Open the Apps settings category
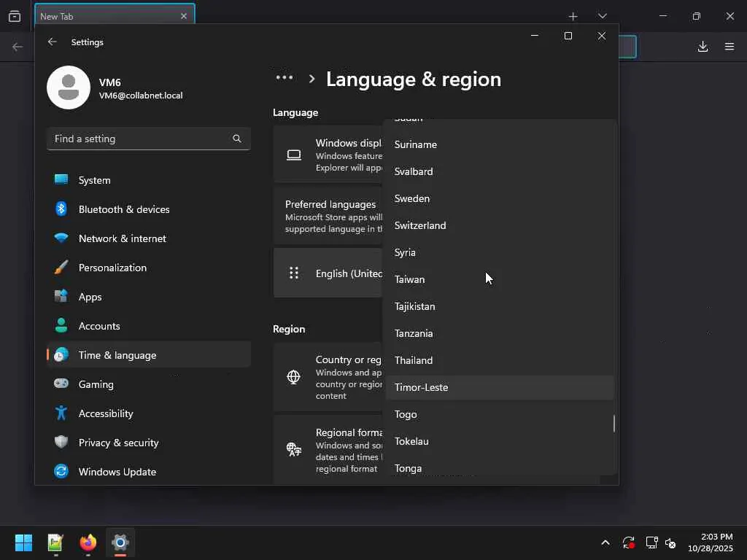 [x=149, y=297]
